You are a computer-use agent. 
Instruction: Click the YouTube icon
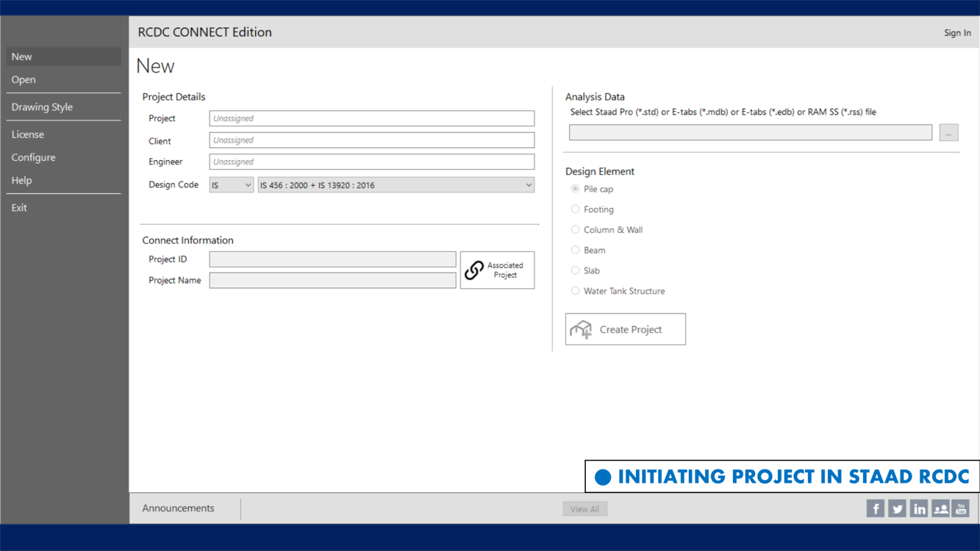(x=961, y=508)
